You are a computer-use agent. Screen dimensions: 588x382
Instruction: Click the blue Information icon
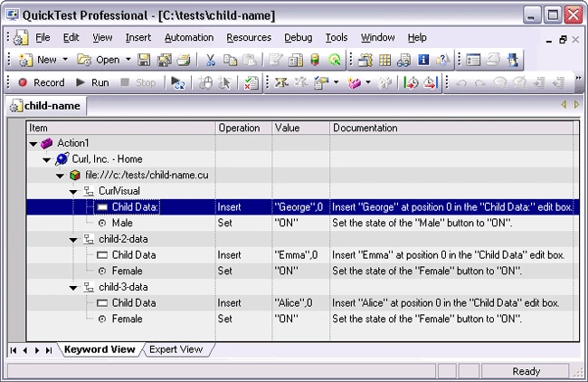[423, 60]
